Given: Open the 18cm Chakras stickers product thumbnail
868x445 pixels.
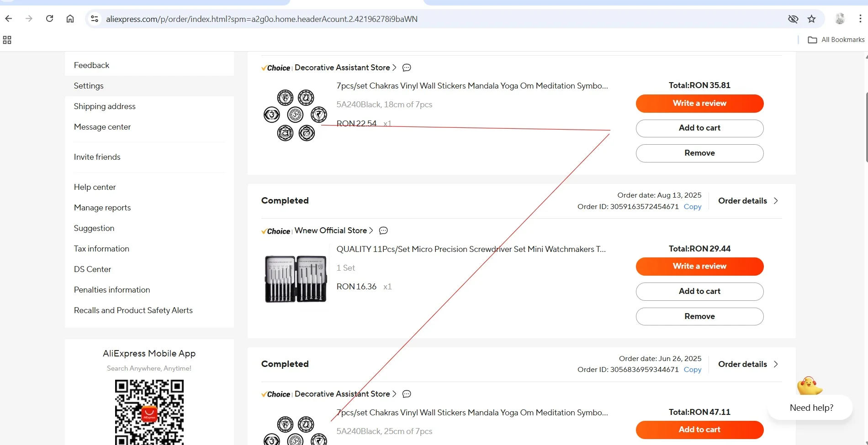Looking at the screenshot, I should [295, 115].
